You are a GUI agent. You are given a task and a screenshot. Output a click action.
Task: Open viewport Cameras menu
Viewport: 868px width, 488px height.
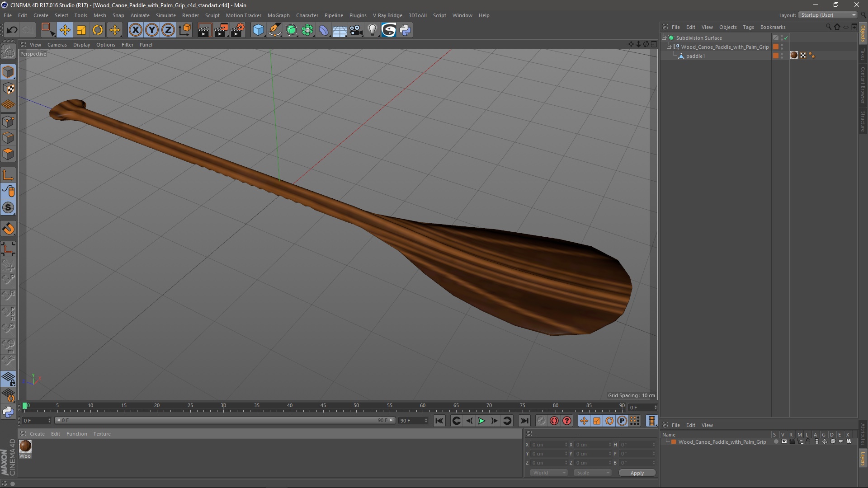point(57,45)
